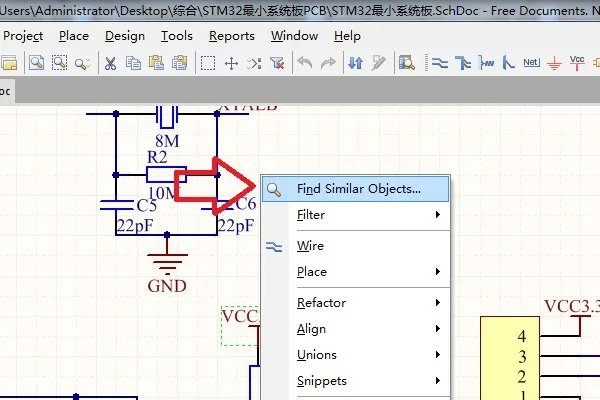Click the Zoom on Selected Objects icon
Screen dimensions: 600x400
click(82, 63)
